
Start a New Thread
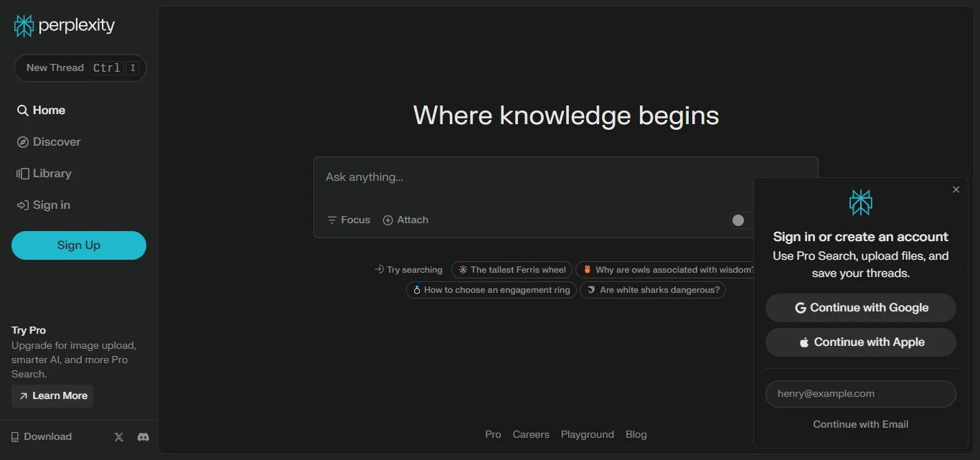point(80,67)
